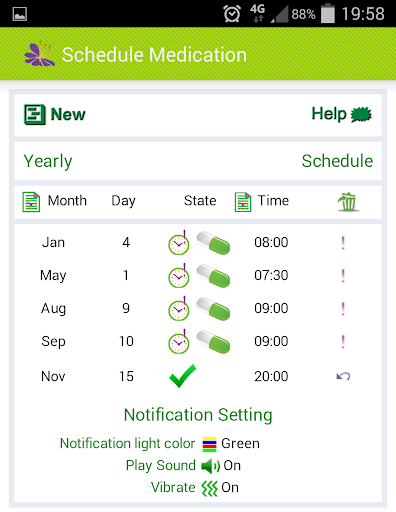The image size is (396, 512).
Task: Tap the exclamation mark on Sep 10 row
Action: pos(343,342)
